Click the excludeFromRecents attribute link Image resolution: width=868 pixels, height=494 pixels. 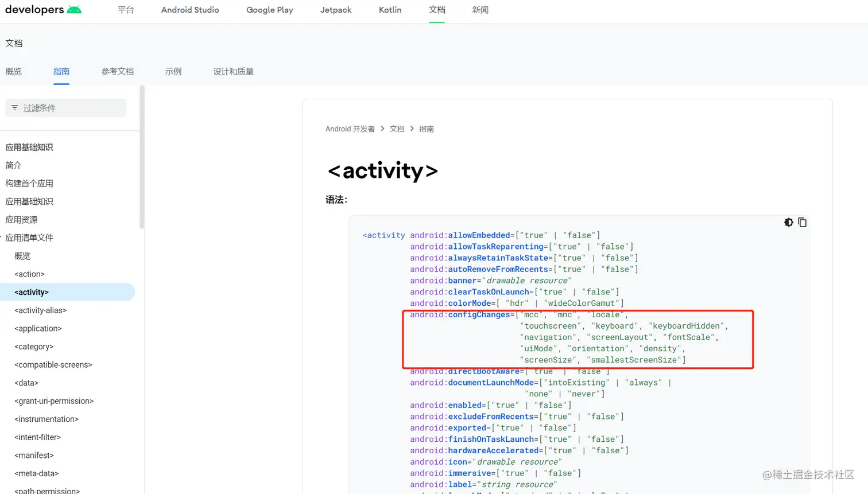point(491,417)
